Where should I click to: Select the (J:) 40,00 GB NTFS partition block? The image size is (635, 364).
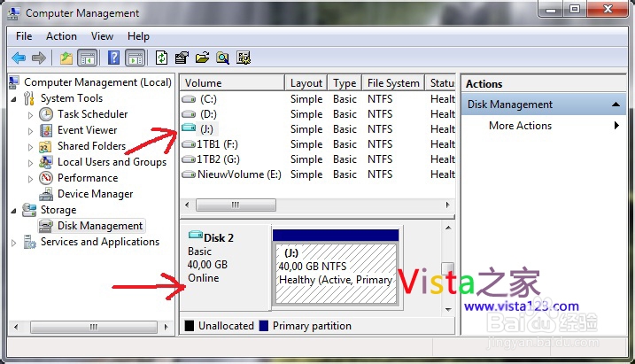click(336, 274)
